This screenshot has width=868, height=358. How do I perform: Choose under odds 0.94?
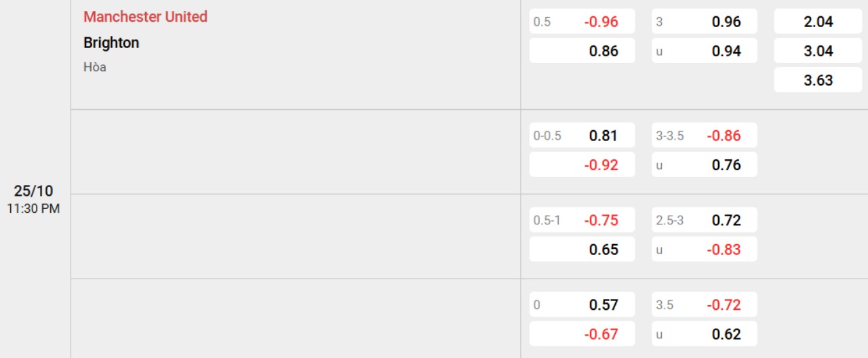[704, 51]
